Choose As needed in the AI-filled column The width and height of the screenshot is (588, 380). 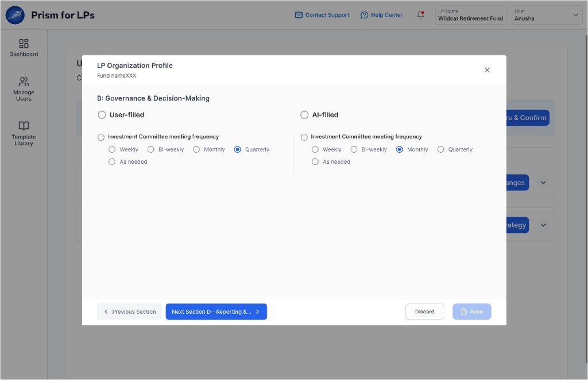tap(315, 162)
